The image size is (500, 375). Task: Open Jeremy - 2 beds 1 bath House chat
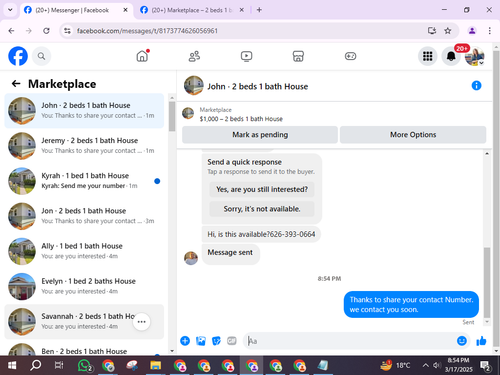pyautogui.click(x=84, y=146)
